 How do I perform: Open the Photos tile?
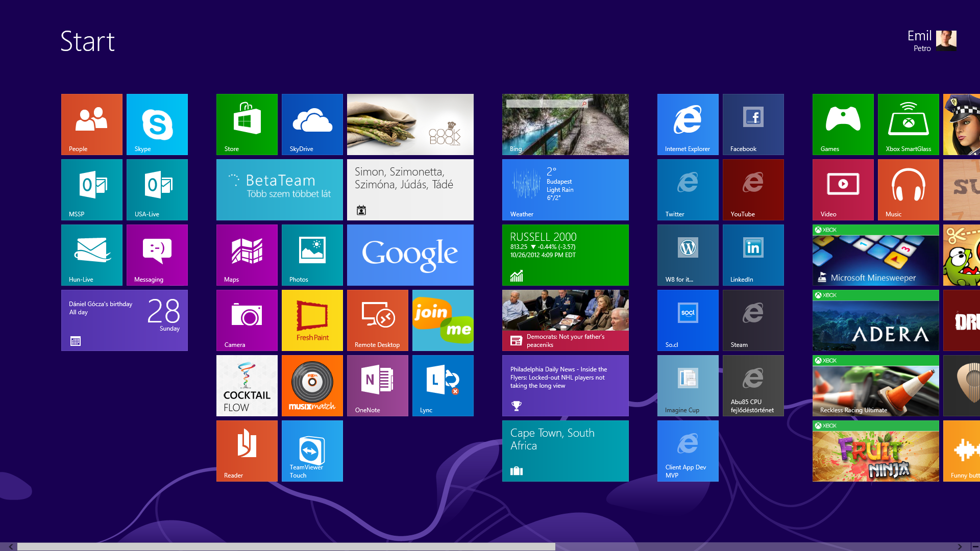click(312, 255)
